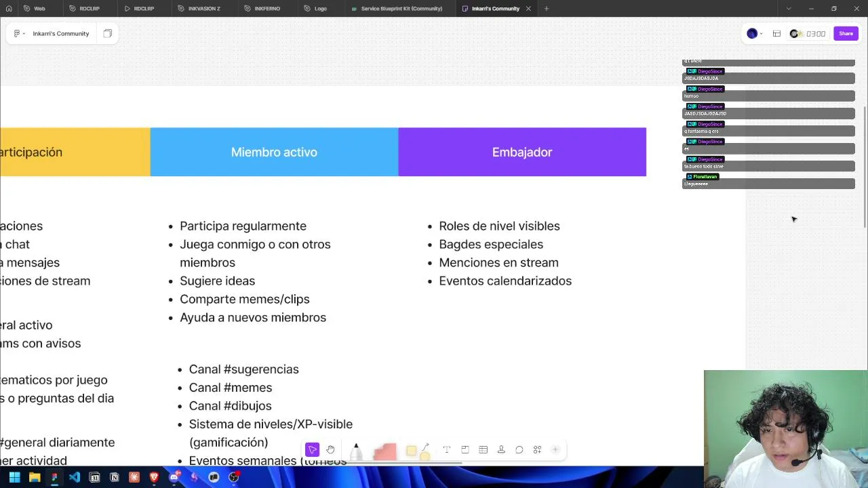Open widgets and more tools
This screenshot has height=488, width=868.
click(537, 449)
